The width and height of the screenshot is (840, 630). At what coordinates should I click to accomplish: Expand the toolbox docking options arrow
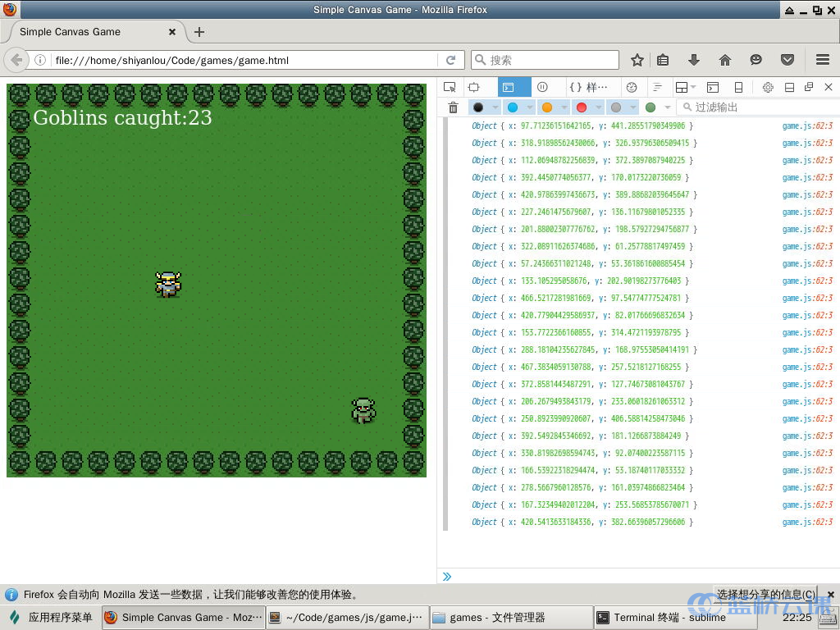click(x=692, y=87)
